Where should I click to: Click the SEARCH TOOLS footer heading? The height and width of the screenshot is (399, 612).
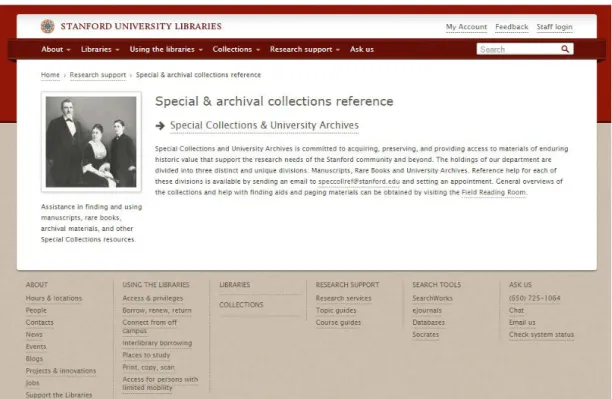(436, 285)
